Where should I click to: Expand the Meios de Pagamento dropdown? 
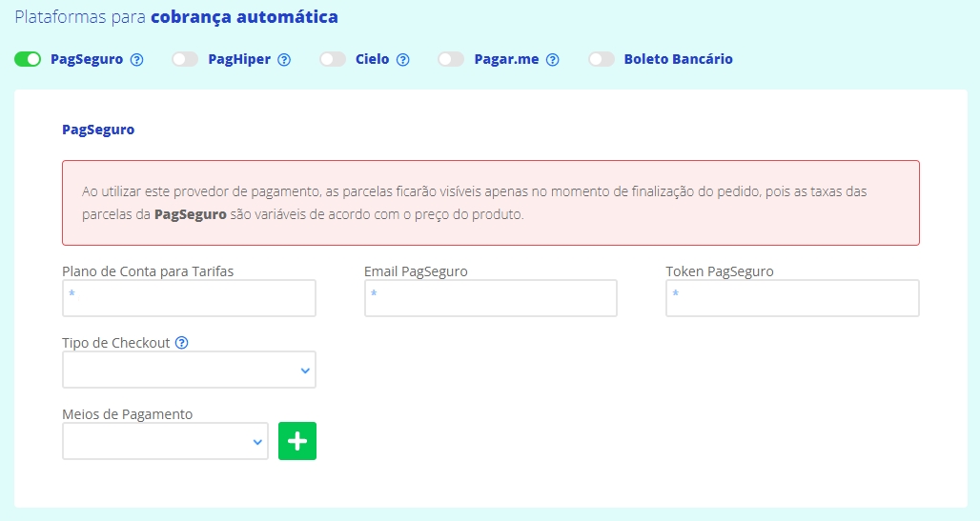click(x=165, y=441)
